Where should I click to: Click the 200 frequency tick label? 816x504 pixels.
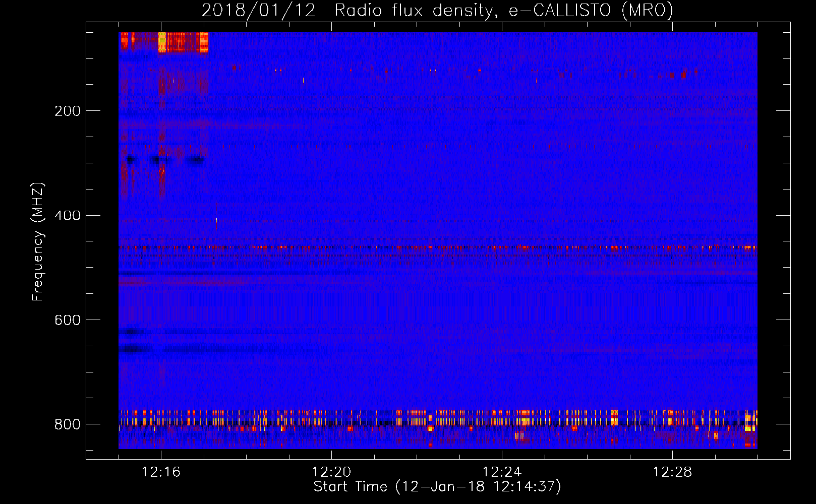68,111
